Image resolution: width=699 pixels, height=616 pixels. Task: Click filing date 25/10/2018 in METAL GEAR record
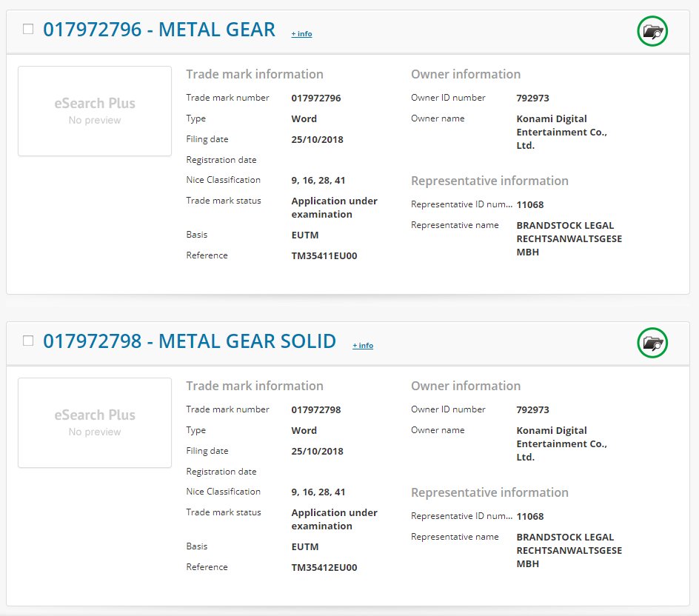point(318,139)
